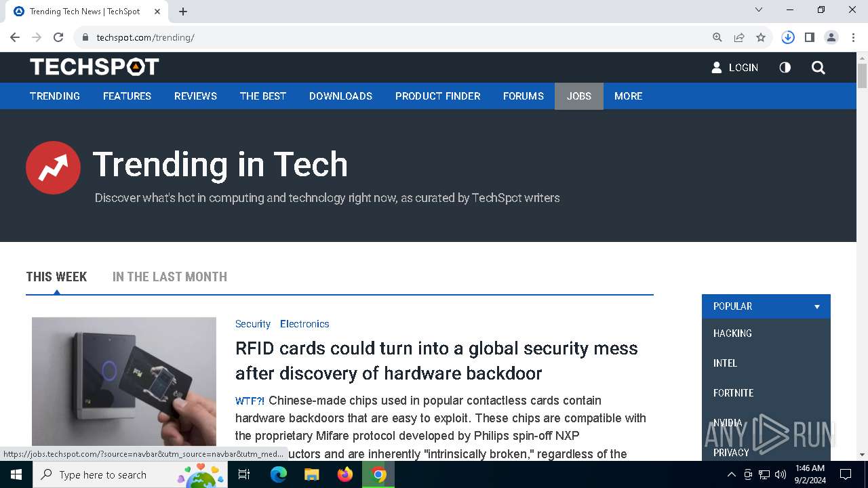Select NVIDIA topic
868x488 pixels.
click(x=728, y=423)
